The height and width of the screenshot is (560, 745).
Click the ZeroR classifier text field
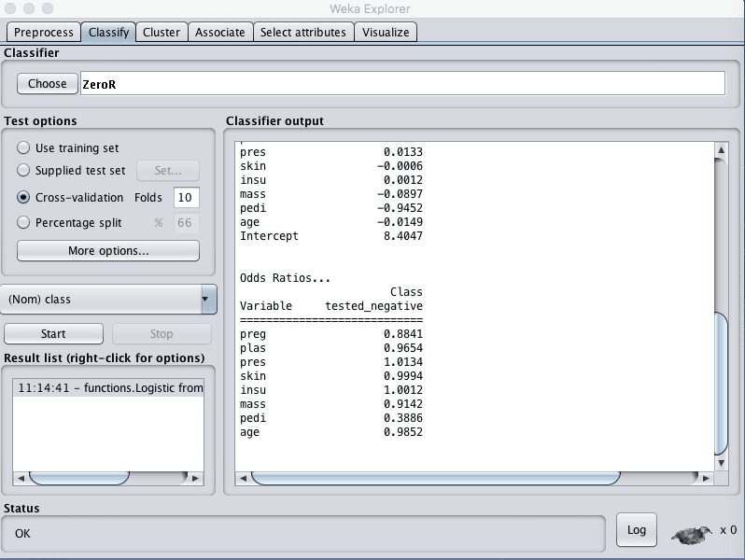[402, 84]
